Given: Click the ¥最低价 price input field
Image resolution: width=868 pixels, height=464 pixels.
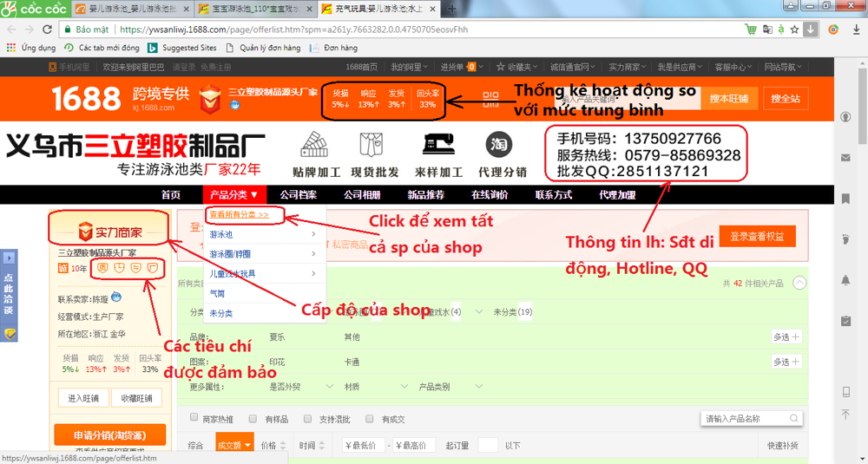Looking at the screenshot, I should [363, 445].
